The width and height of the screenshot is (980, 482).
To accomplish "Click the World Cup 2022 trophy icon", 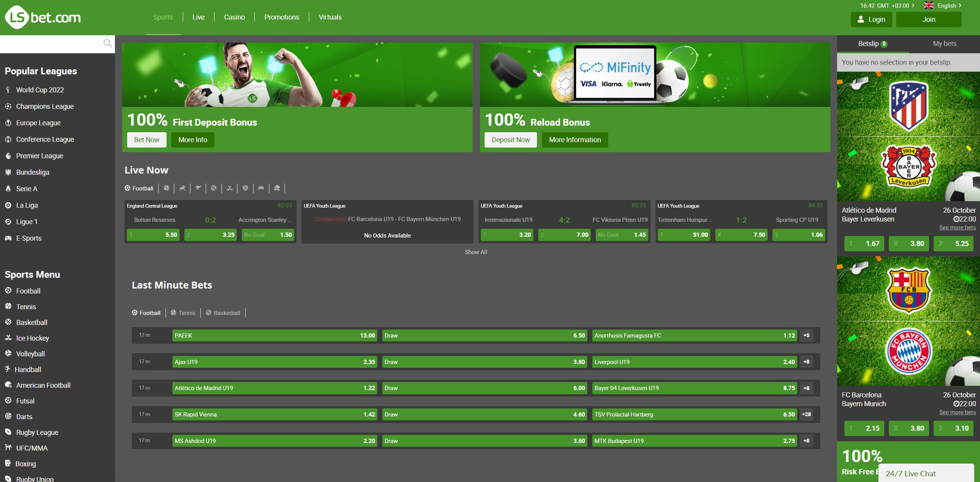I will point(8,90).
